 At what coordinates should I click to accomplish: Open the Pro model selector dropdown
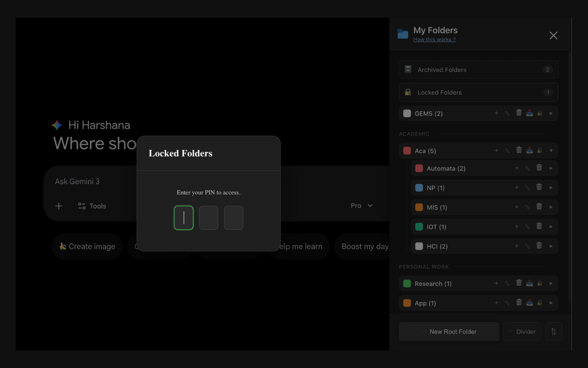[x=362, y=206]
